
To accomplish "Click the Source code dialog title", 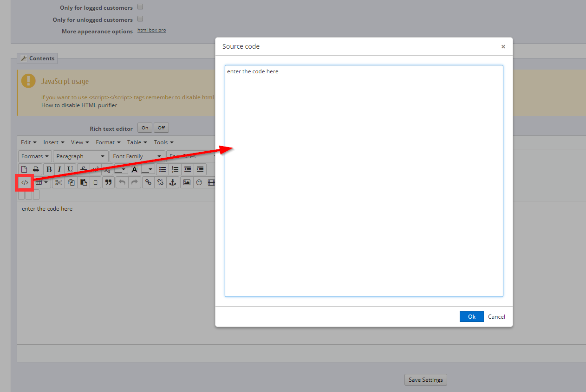I will point(241,46).
